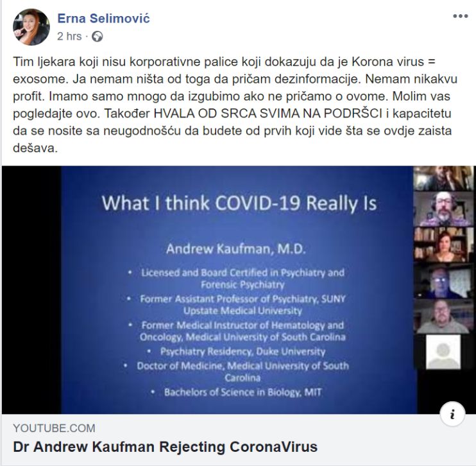Open Erna Selimović's profile picture
This screenshot has width=476, height=466.
pyautogui.click(x=31, y=27)
